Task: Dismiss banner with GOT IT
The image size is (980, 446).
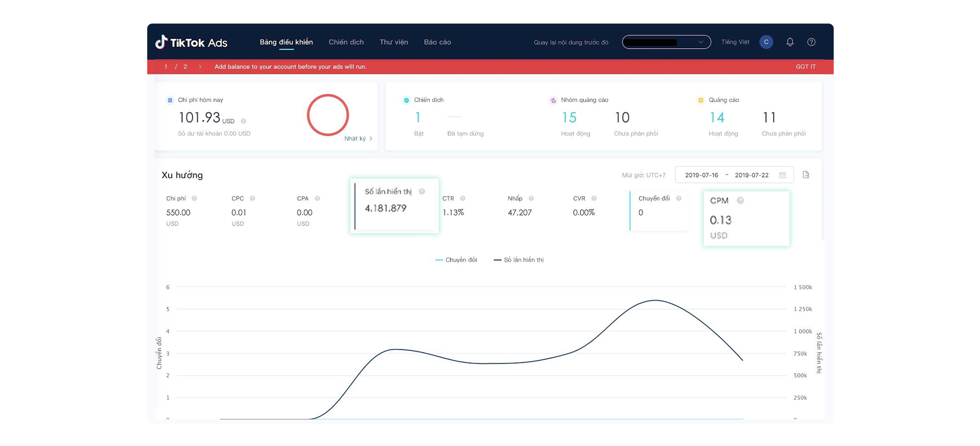Action: pyautogui.click(x=805, y=67)
